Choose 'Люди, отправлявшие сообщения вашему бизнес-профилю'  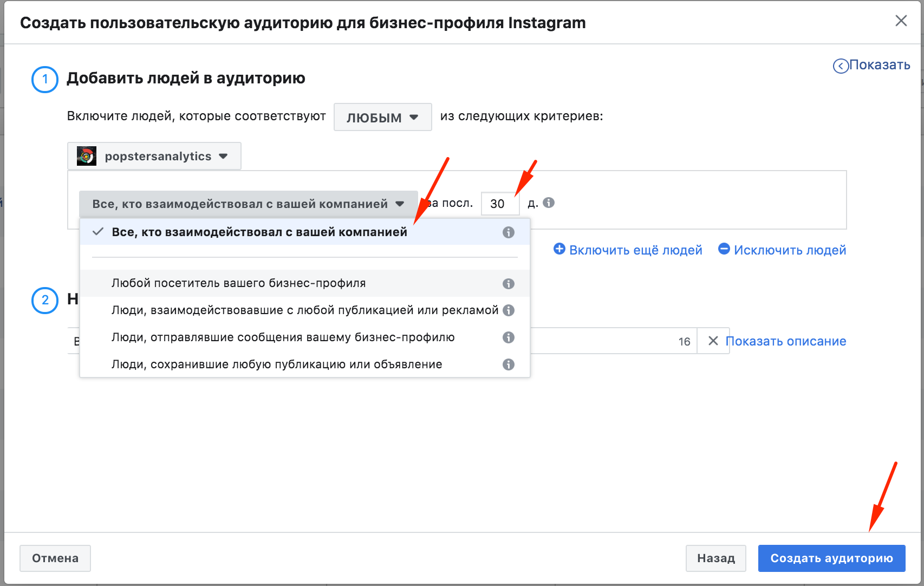(283, 337)
